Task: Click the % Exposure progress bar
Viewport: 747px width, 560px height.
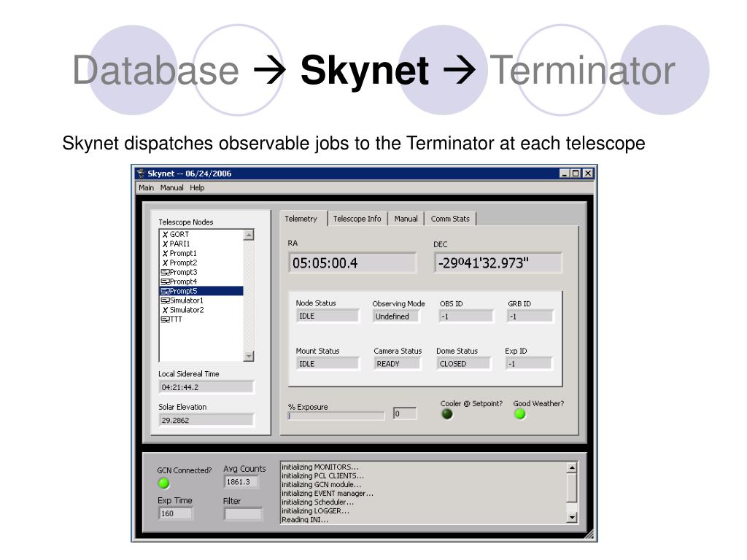Action: [336, 415]
